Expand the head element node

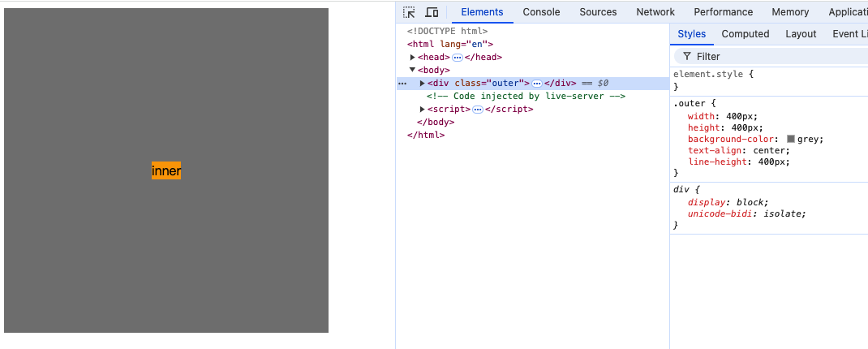(412, 57)
